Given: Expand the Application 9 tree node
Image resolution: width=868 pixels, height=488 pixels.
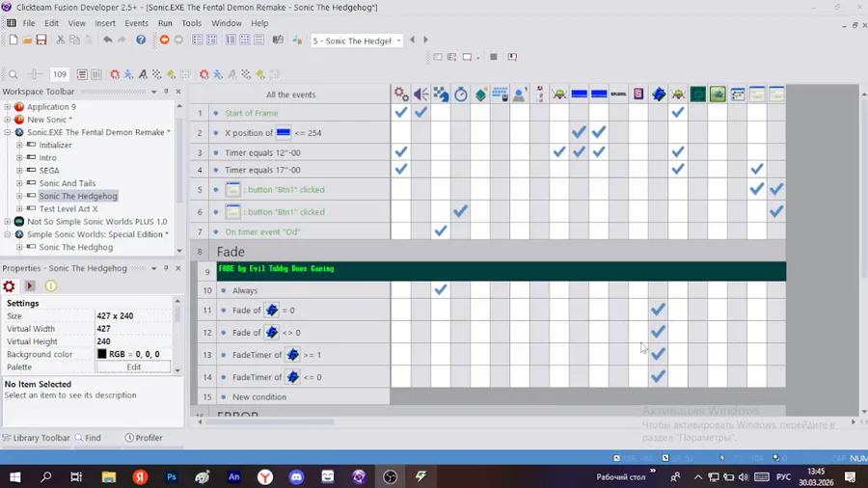Looking at the screenshot, I should coord(7,107).
